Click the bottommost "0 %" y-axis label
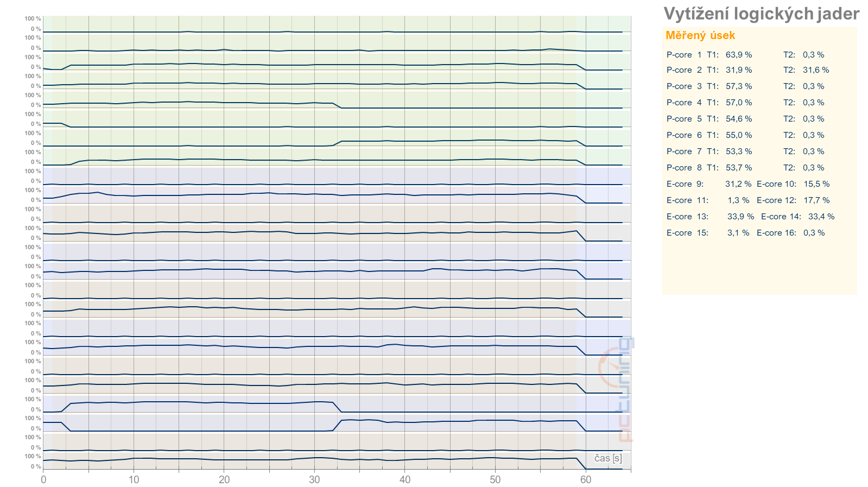The image size is (868, 487). [36, 466]
